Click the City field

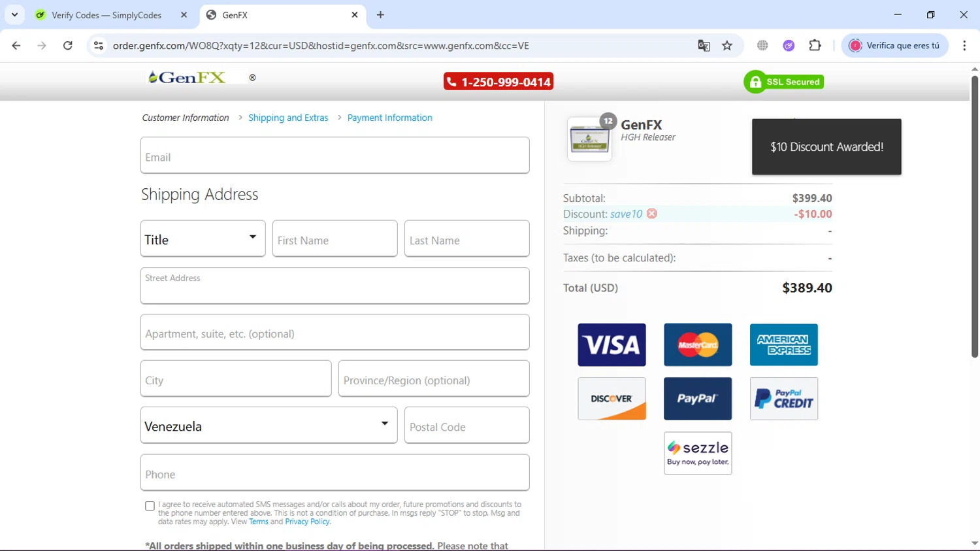[x=236, y=378]
